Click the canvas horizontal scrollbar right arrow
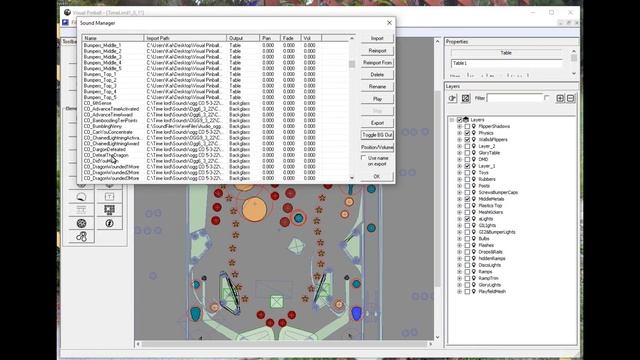 [430, 344]
